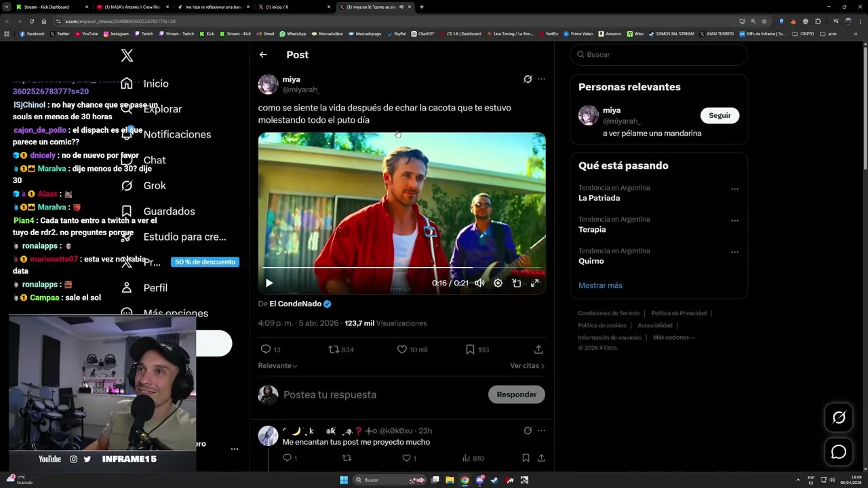
Task: Open Más opciones in footer links
Action: point(674,338)
